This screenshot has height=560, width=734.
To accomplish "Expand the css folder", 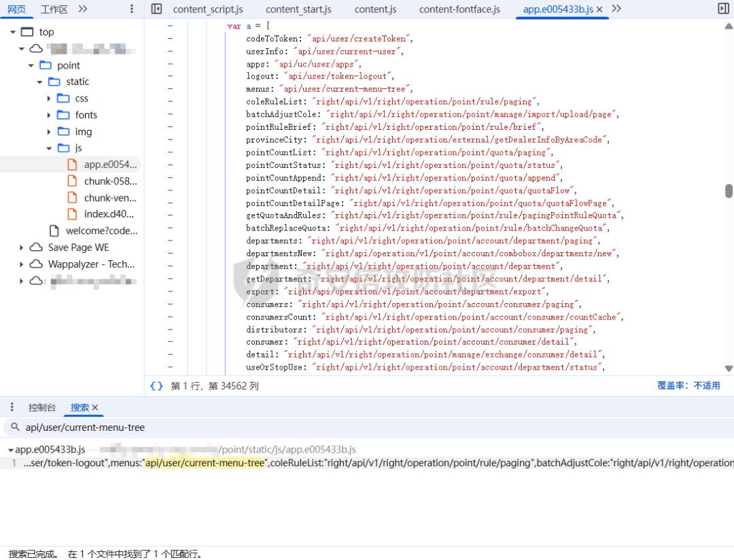I will click(49, 99).
